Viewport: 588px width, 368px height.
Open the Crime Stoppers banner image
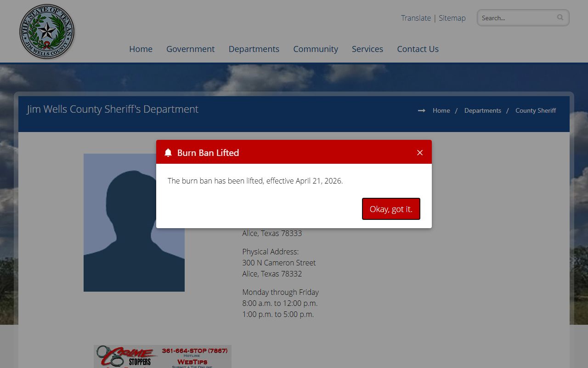tap(163, 356)
